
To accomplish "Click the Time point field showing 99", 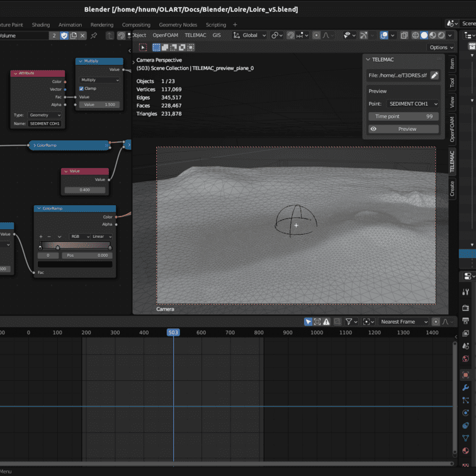I will coord(403,116).
